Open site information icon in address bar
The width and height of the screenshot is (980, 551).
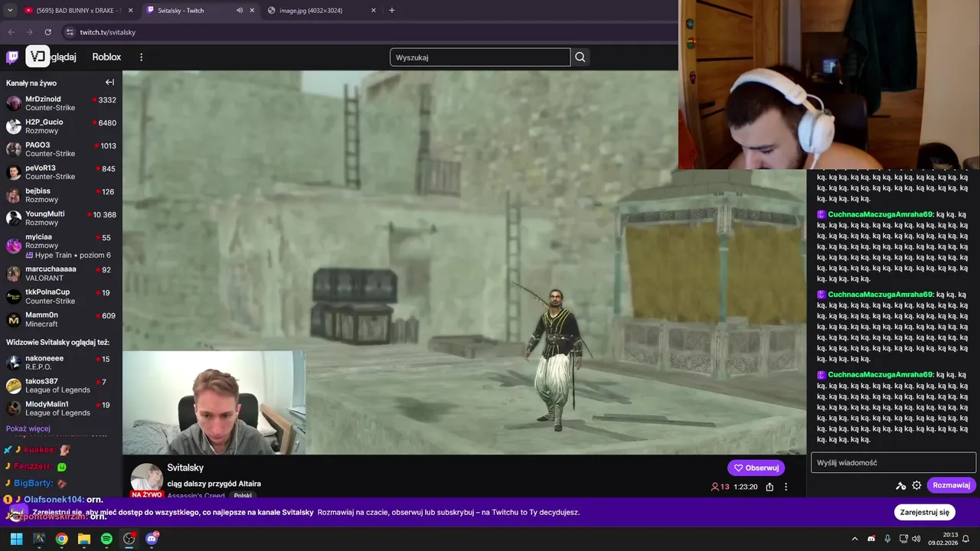pyautogui.click(x=70, y=32)
